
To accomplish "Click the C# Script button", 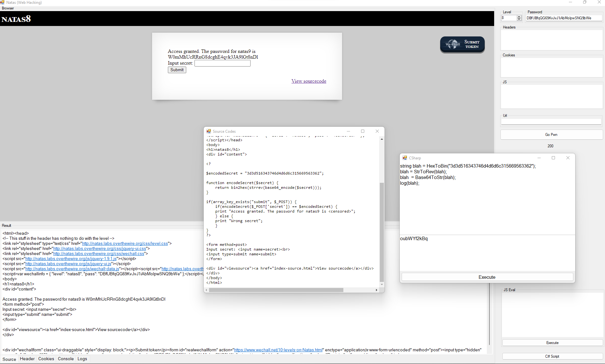I will 552,356.
